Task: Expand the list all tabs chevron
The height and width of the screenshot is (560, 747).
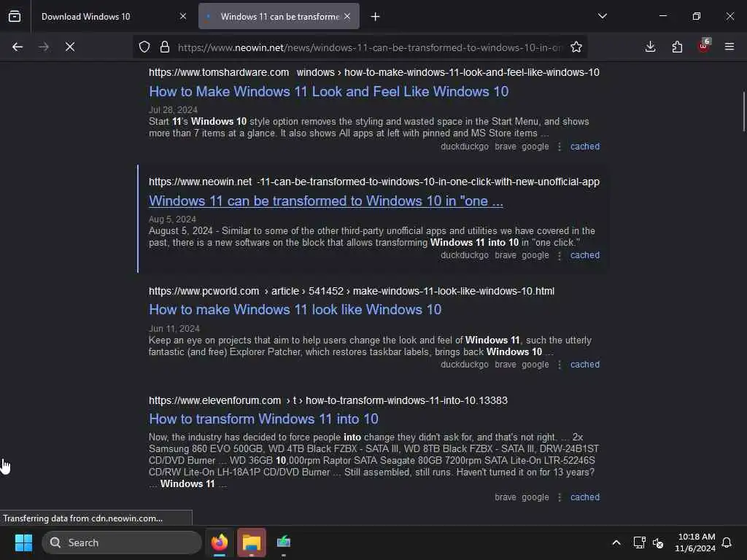Action: (603, 16)
